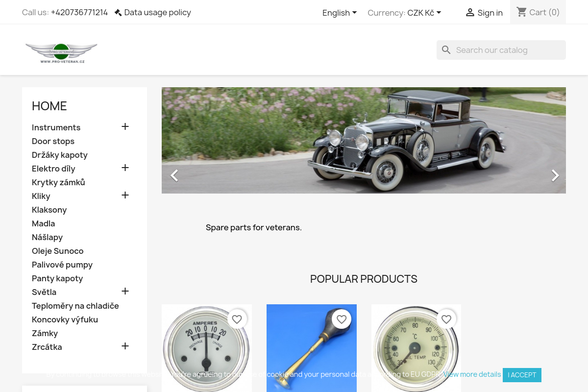588x392 pixels.
Task: Go to previous carousel slide
Action: pos(174,175)
